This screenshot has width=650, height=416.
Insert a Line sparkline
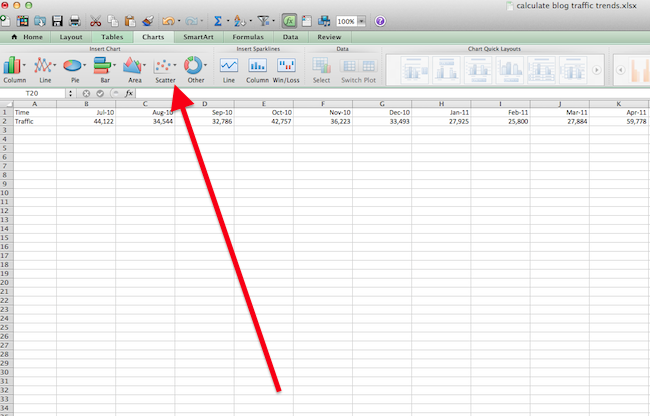[x=229, y=67]
